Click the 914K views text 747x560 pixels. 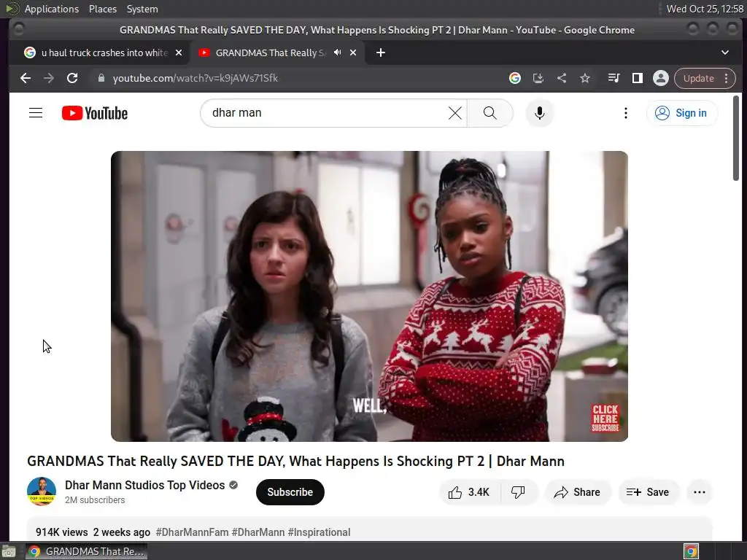(x=62, y=532)
